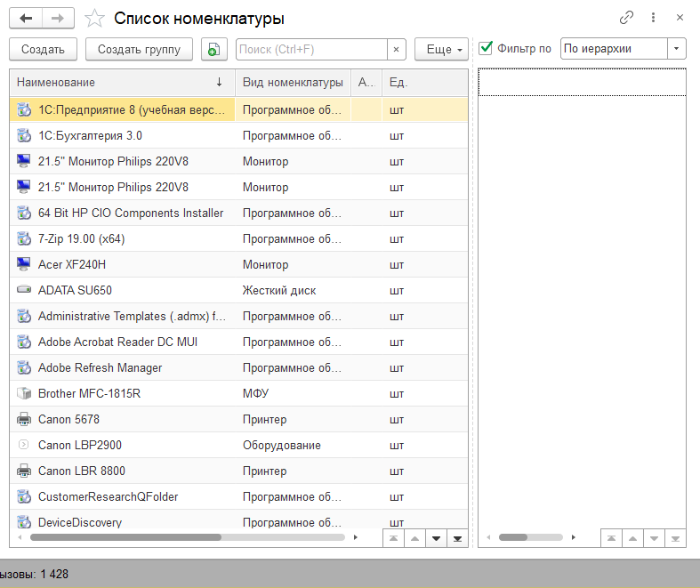Click the back navigation arrow
This screenshot has width=700, height=588.
[26, 18]
